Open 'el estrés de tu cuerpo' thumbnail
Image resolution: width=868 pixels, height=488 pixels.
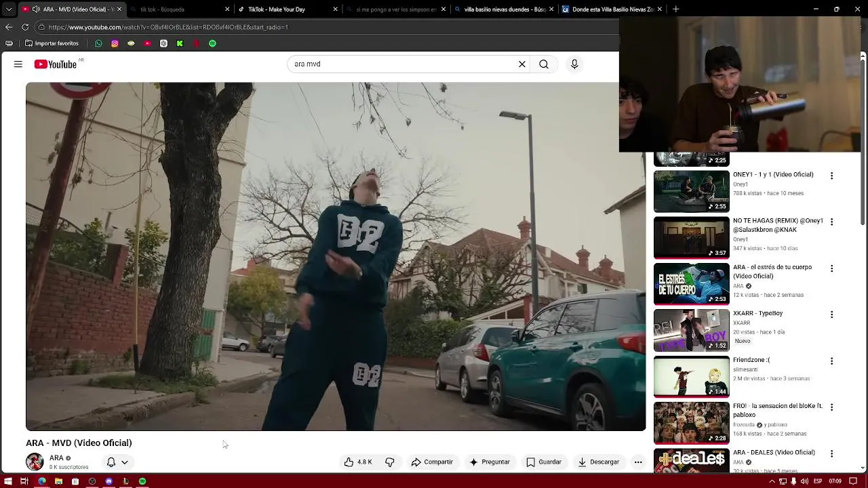pyautogui.click(x=691, y=283)
